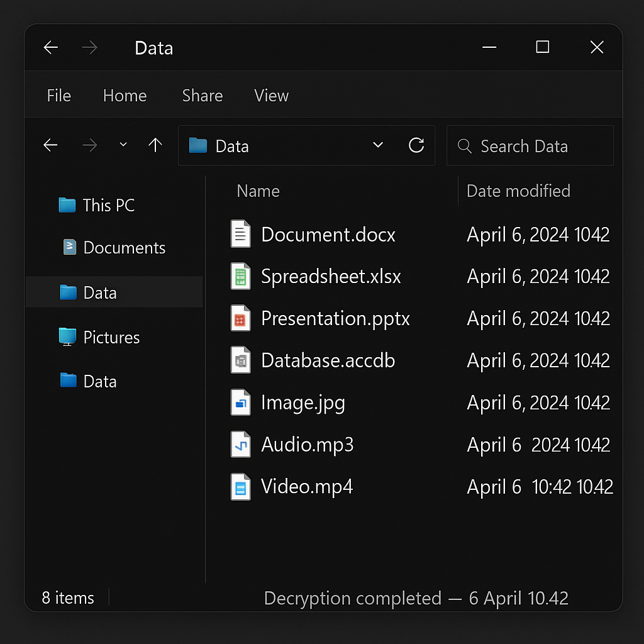
Task: Navigate to Pictures in the sidebar
Action: pos(111,337)
